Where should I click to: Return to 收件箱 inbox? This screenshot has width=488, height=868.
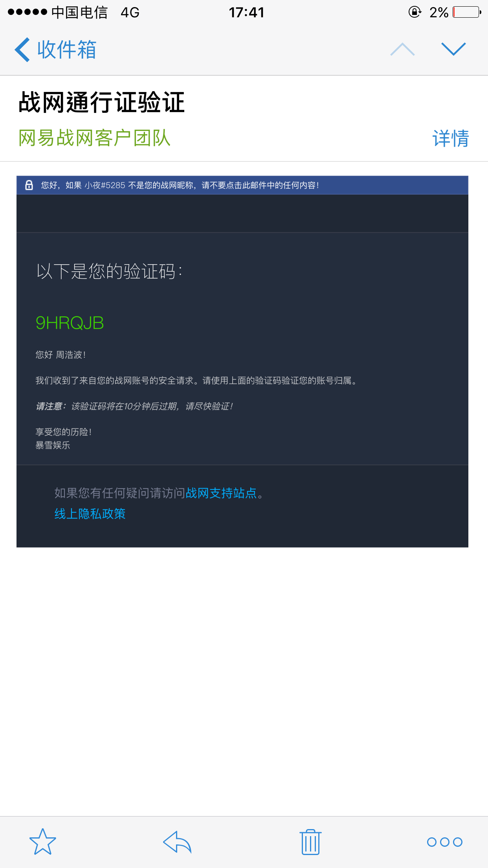(x=67, y=50)
